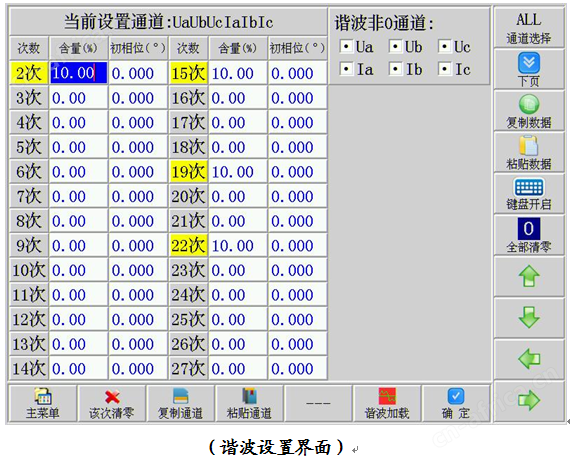
Task: Toggle the Ib channel checkbox
Action: pos(395,68)
